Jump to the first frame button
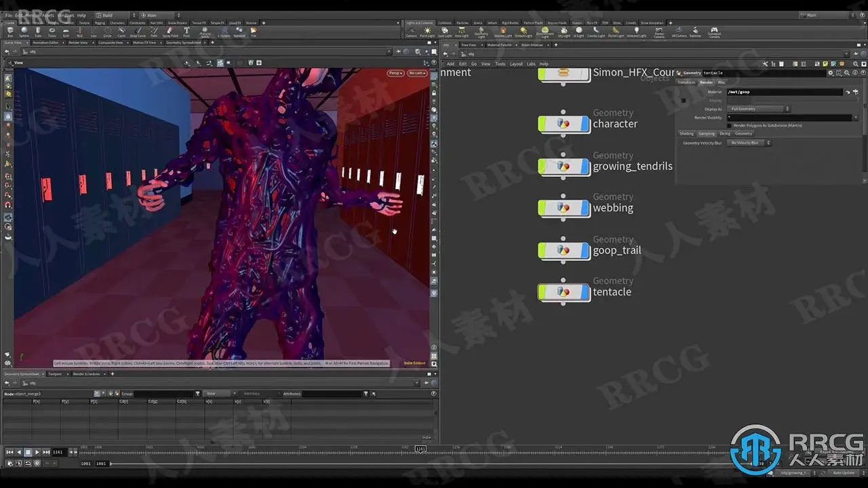868x488 pixels. 9,452
